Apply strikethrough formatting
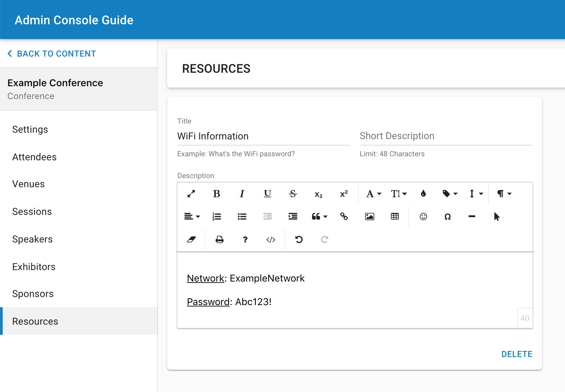The image size is (565, 392). pyautogui.click(x=293, y=194)
